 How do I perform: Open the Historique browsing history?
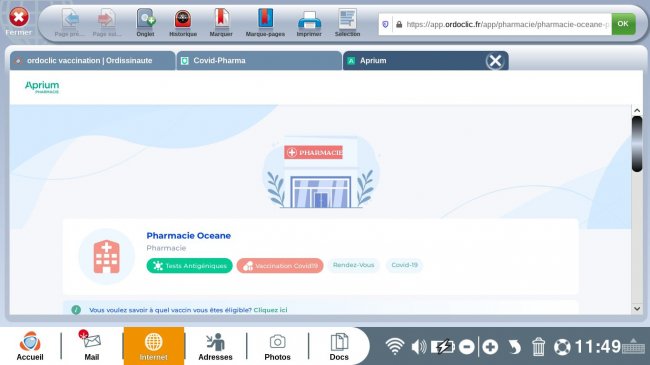point(183,23)
